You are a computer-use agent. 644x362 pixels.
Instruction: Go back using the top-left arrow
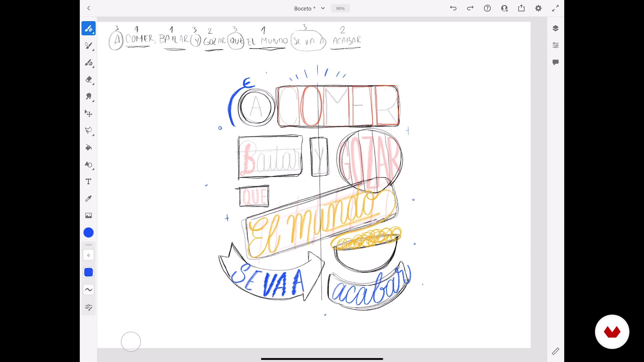(89, 8)
